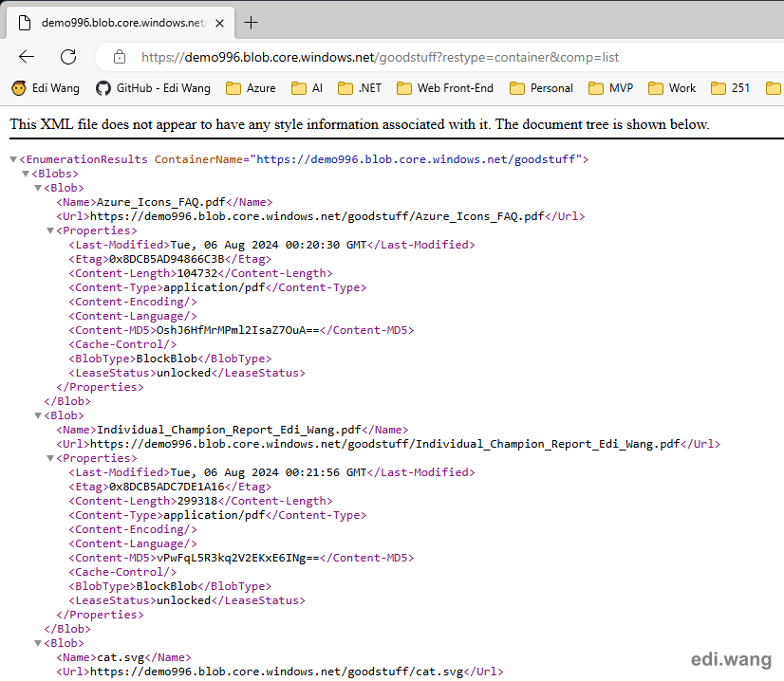Close the demo996.blob.core.windows.net tab
The width and height of the screenshot is (784, 681).
pos(219,23)
